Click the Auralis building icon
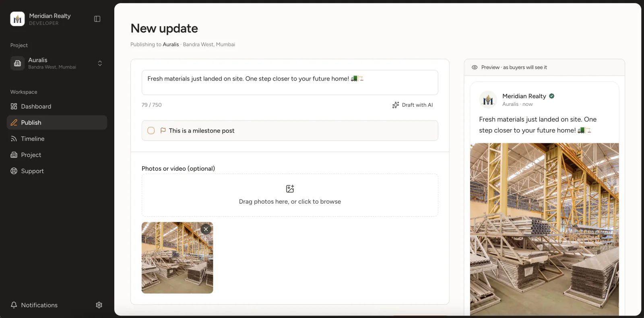 click(17, 63)
